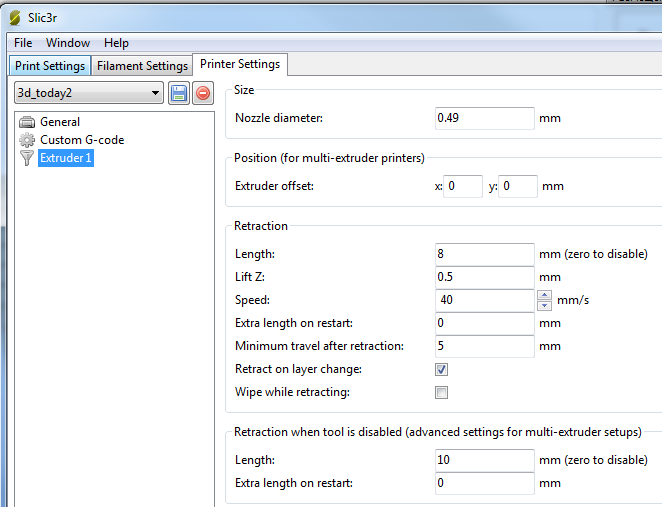Enable Wipe while retracting checkbox
This screenshot has width=662, height=507.
point(442,392)
